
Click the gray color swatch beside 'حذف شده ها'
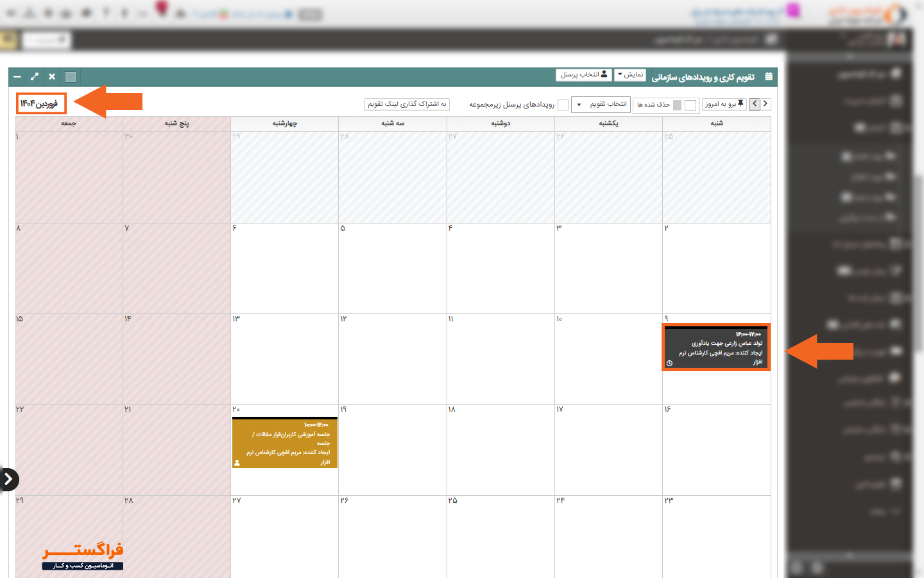point(677,105)
